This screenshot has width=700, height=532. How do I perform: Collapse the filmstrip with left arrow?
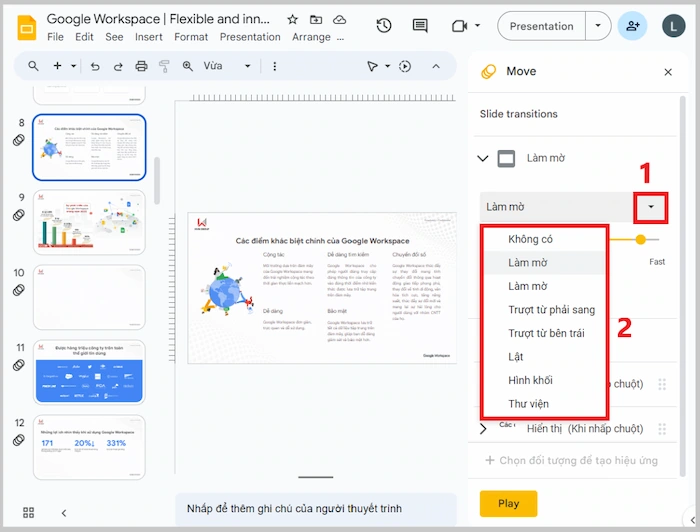tap(64, 513)
